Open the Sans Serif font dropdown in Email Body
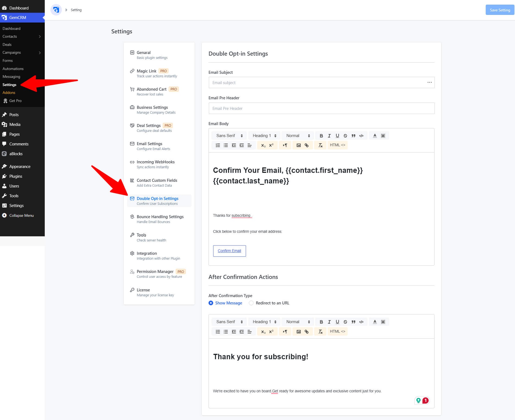 pyautogui.click(x=229, y=136)
